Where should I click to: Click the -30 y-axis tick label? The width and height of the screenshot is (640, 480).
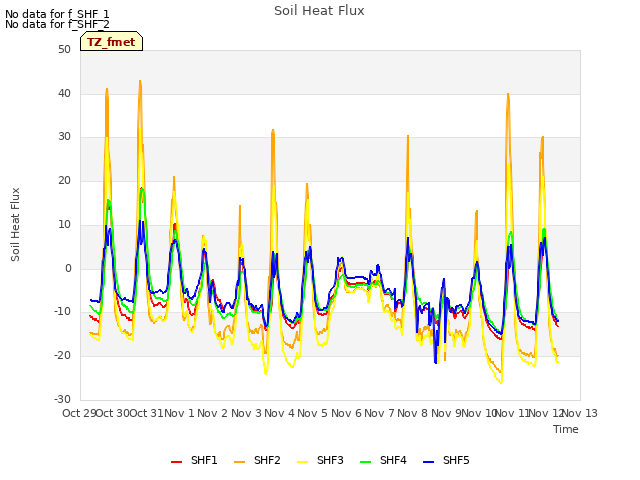pos(63,399)
